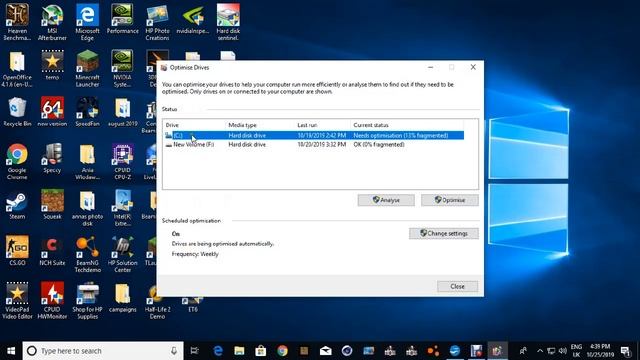Viewport: 640px width, 360px height.
Task: Select the CS:GO desktop icon
Action: [x=17, y=251]
